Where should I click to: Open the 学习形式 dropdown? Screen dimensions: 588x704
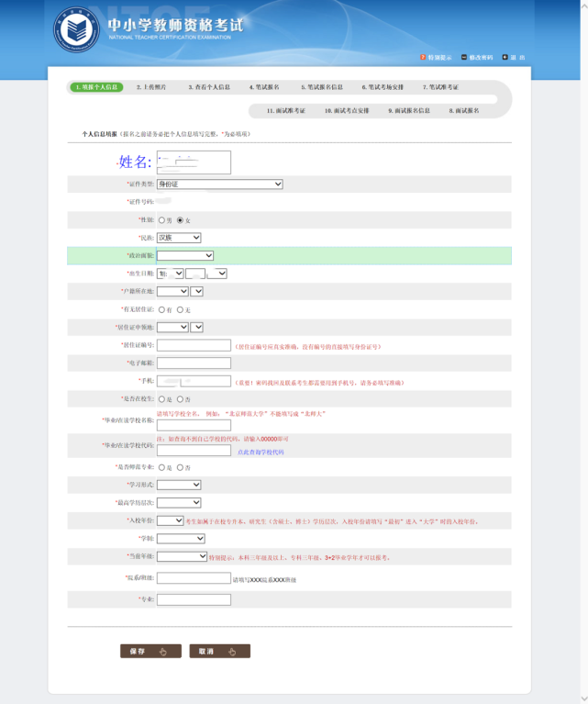tap(179, 485)
